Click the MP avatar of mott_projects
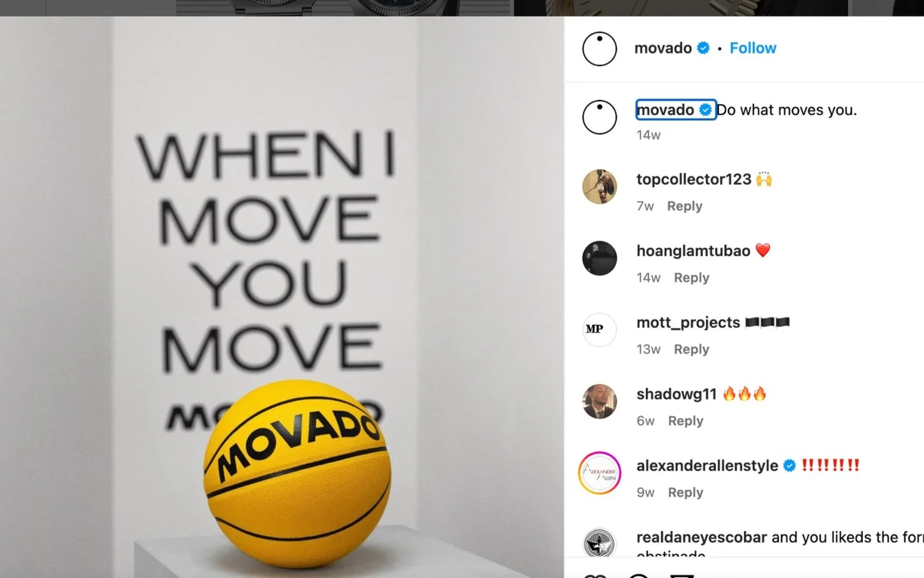The width and height of the screenshot is (924, 578). tap(599, 329)
